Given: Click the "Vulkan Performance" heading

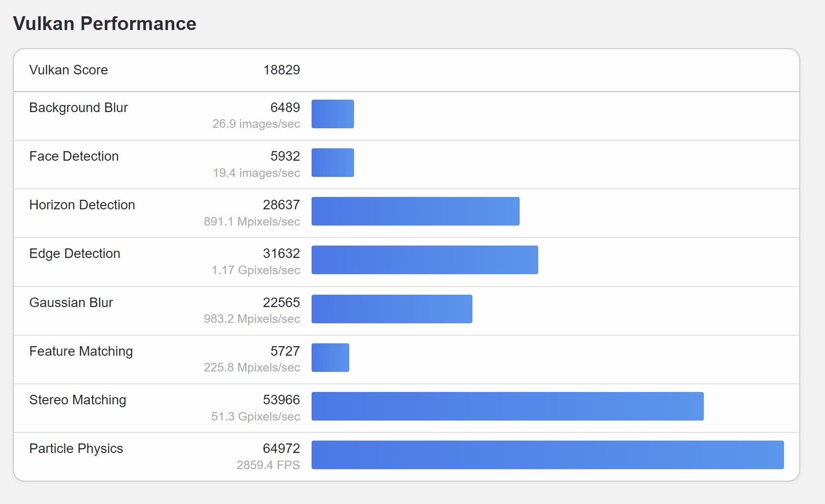Looking at the screenshot, I should 104,23.
